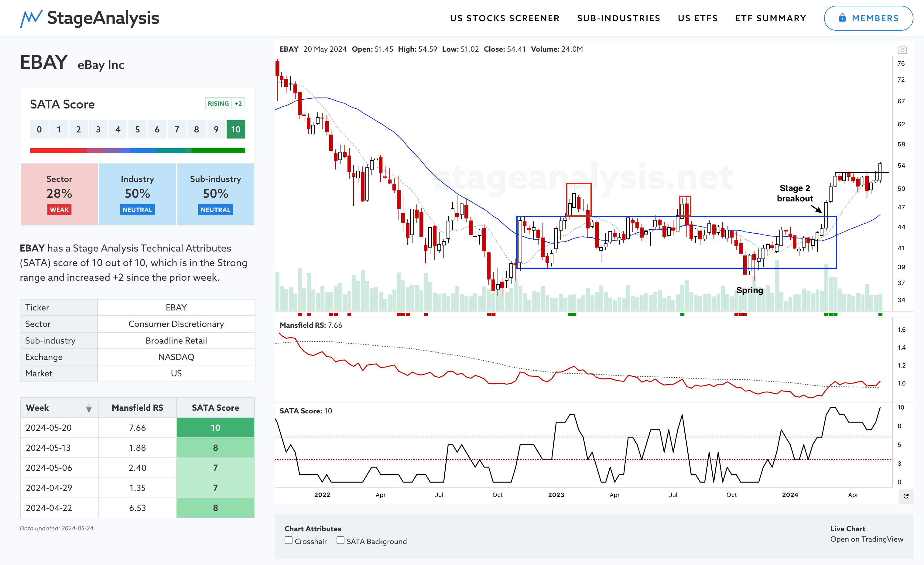This screenshot has width=924, height=565.
Task: Click the Members button
Action: point(868,18)
